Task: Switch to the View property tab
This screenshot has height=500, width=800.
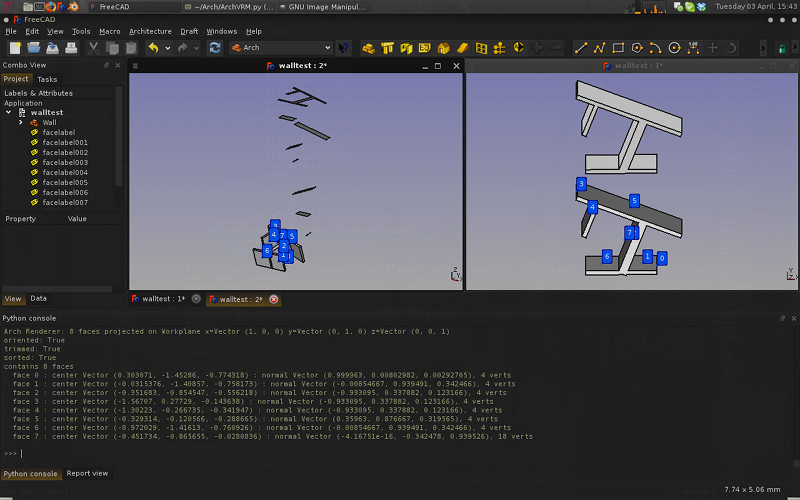Action: click(13, 299)
